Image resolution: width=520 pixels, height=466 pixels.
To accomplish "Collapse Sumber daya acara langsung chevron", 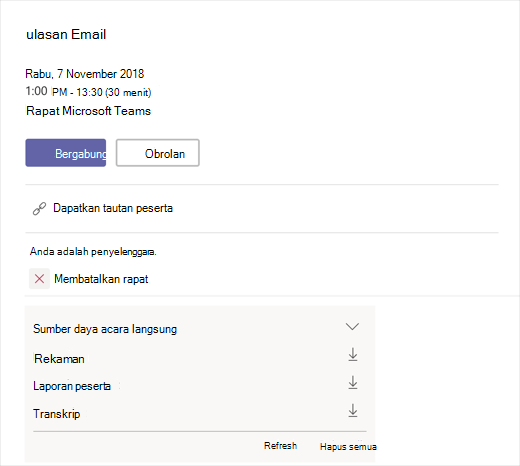I will click(x=352, y=326).
